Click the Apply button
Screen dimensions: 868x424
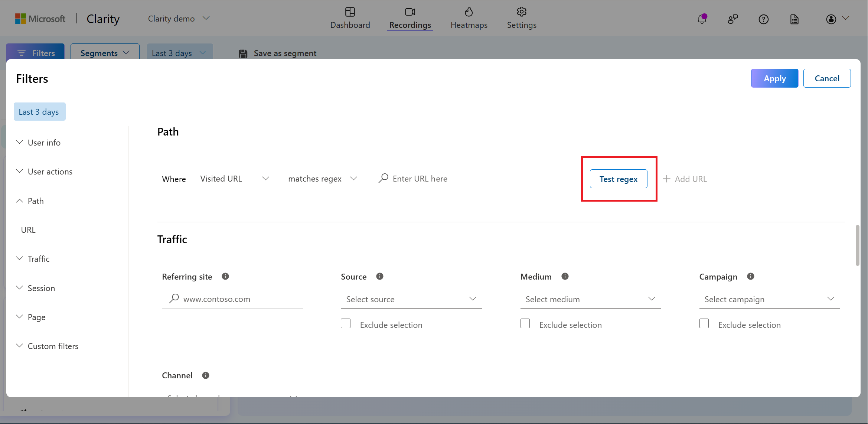click(774, 78)
